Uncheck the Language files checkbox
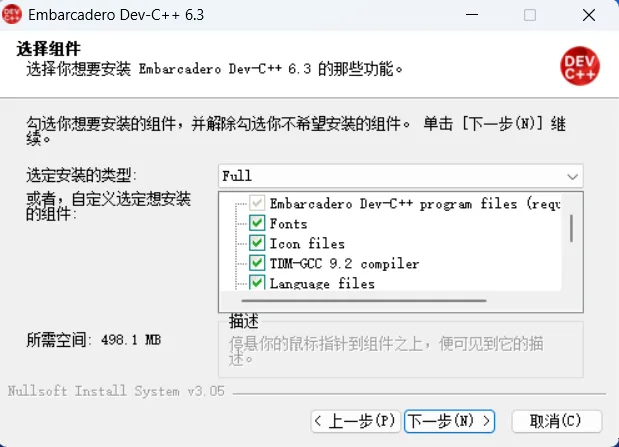 pos(257,282)
